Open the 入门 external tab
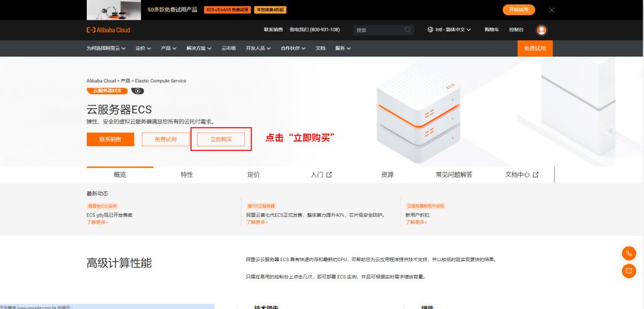Viewport: 644px width, 309px height. [321, 174]
